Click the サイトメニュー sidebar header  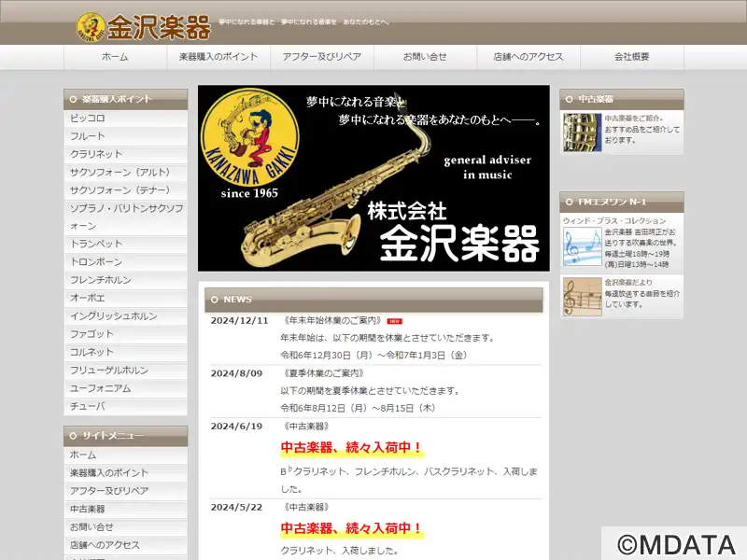[x=126, y=436]
